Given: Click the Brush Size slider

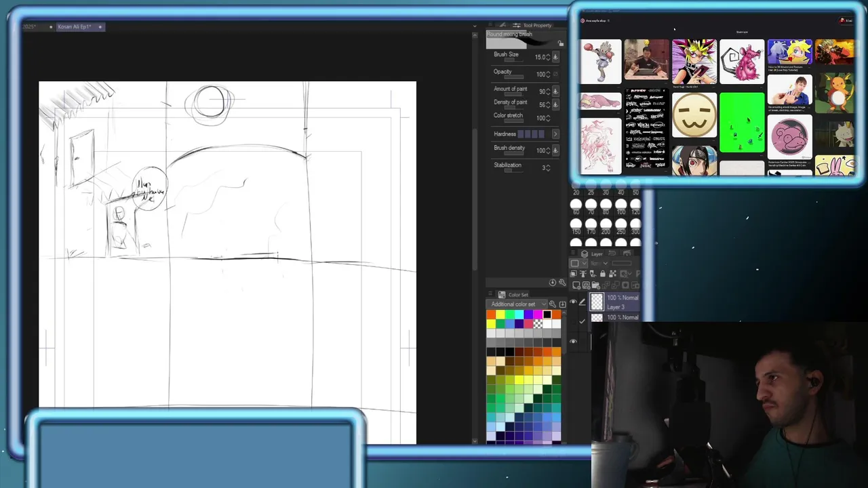Looking at the screenshot, I should [513, 60].
